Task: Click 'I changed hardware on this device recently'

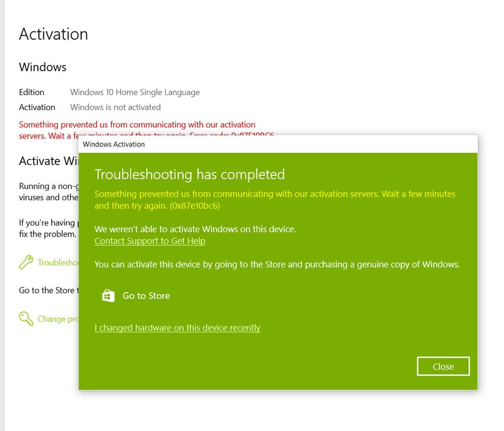Action: (x=177, y=328)
